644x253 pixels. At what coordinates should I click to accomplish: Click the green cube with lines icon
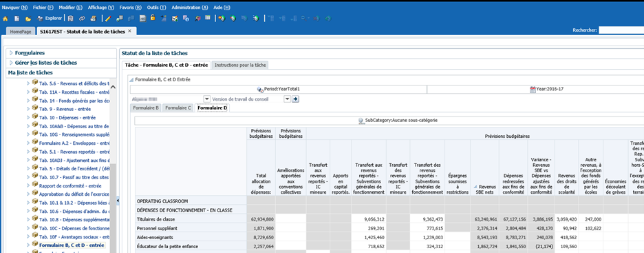256,19
